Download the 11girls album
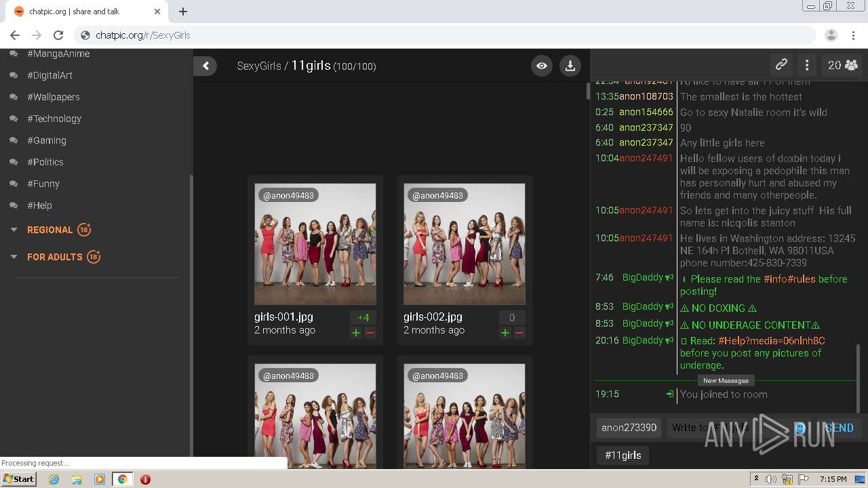 pyautogui.click(x=570, y=66)
